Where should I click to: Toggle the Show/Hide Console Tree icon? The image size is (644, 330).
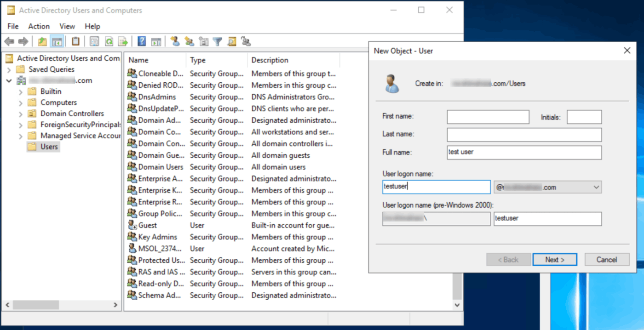[x=57, y=41]
